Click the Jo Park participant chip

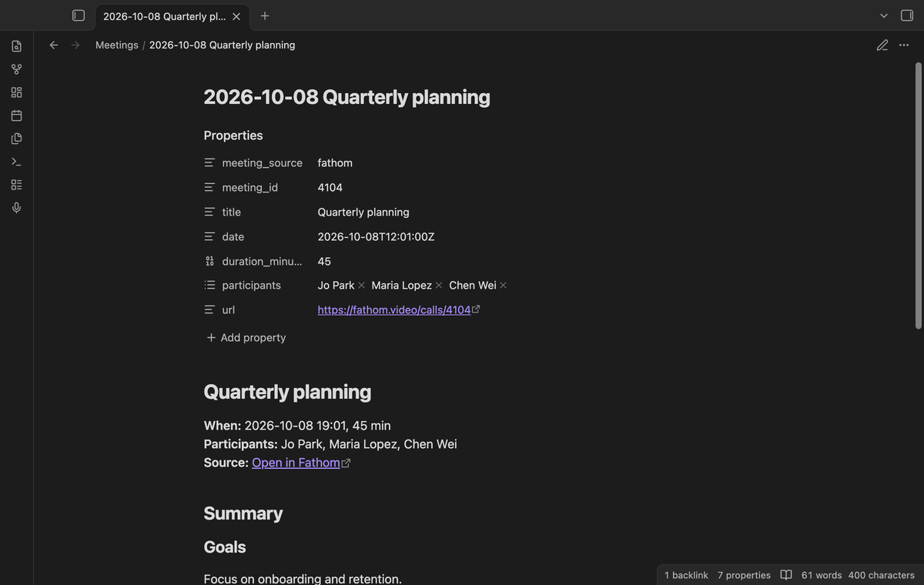click(336, 286)
